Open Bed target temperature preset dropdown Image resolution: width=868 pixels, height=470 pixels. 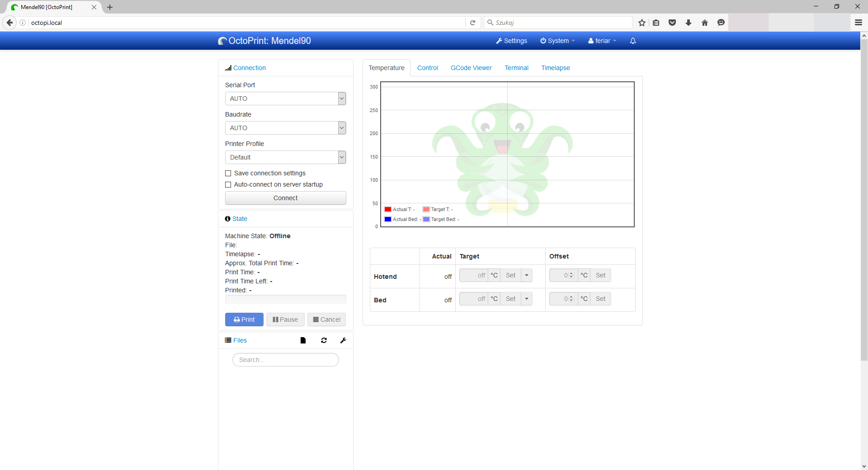527,299
